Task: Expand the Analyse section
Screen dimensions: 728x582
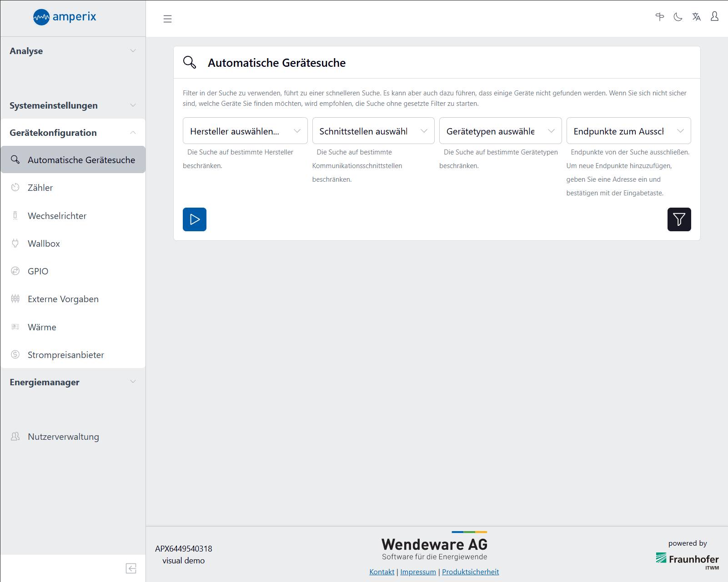Action: (73, 51)
